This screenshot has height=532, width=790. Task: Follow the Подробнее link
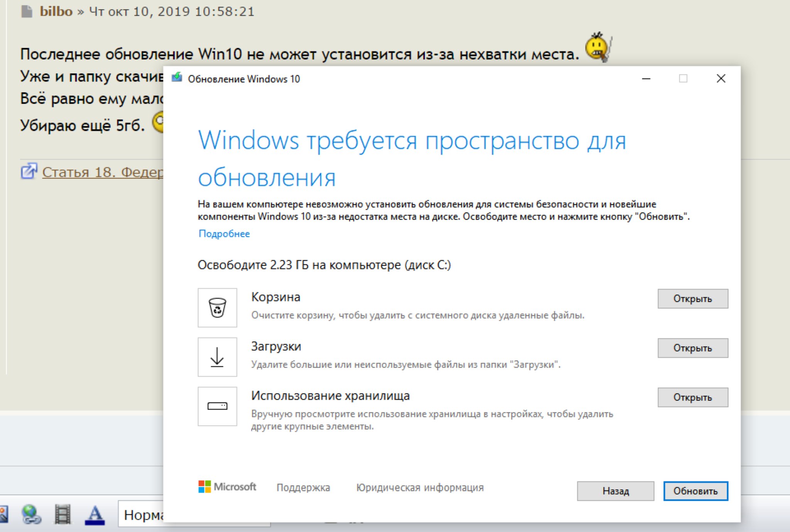click(x=224, y=234)
